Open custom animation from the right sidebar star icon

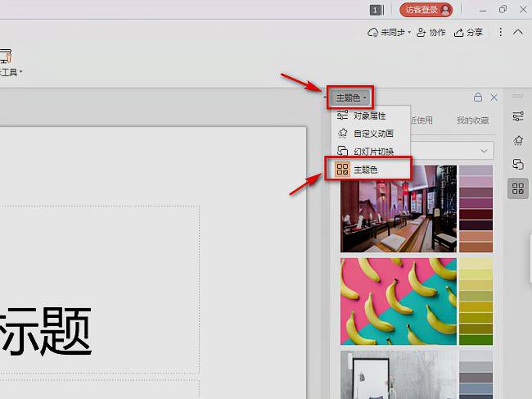tap(518, 140)
